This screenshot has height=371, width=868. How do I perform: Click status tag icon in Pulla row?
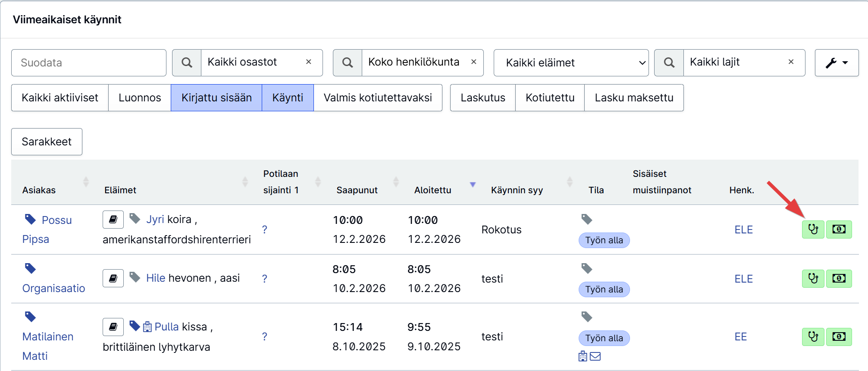click(x=586, y=317)
